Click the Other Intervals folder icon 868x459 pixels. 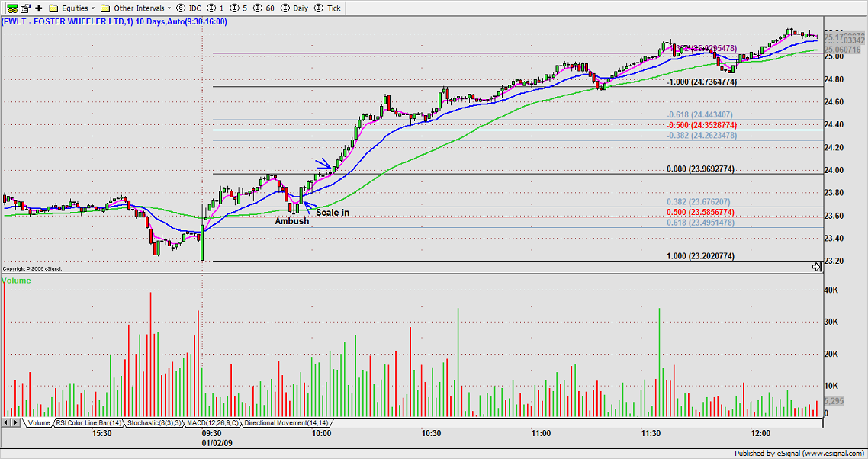tap(106, 8)
